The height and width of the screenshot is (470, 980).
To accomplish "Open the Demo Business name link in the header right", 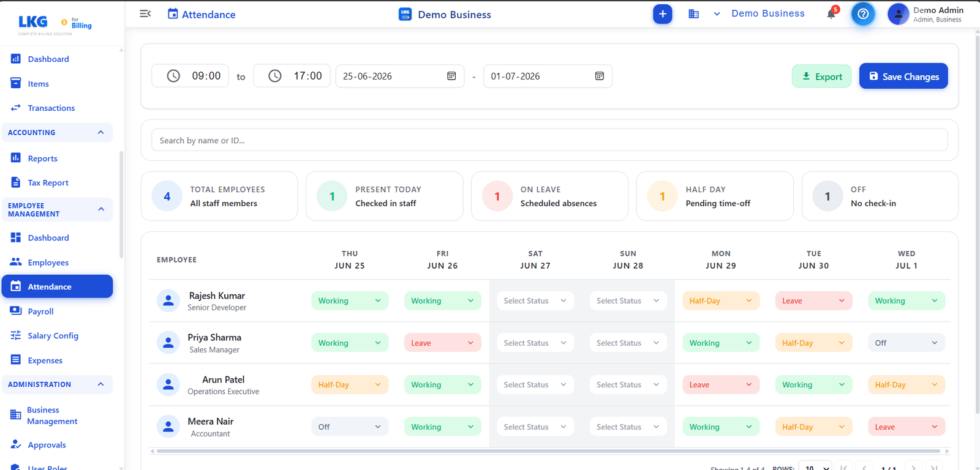I will 768,13.
